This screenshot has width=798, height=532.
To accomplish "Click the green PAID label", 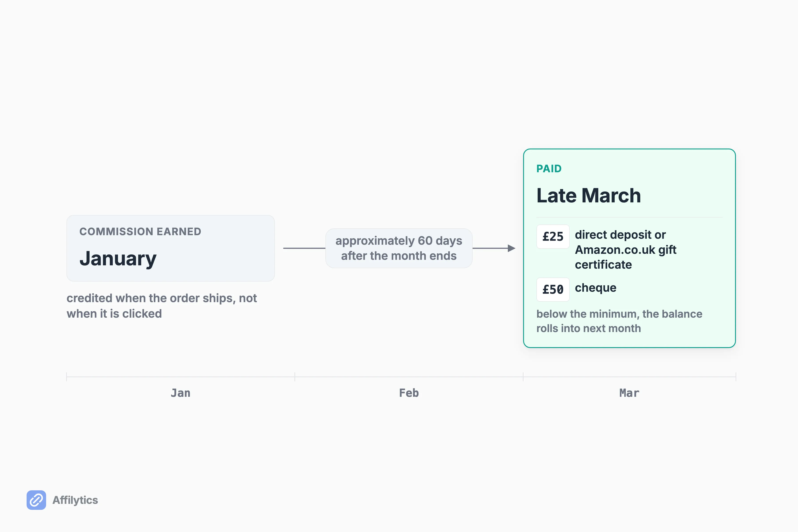I will [549, 169].
